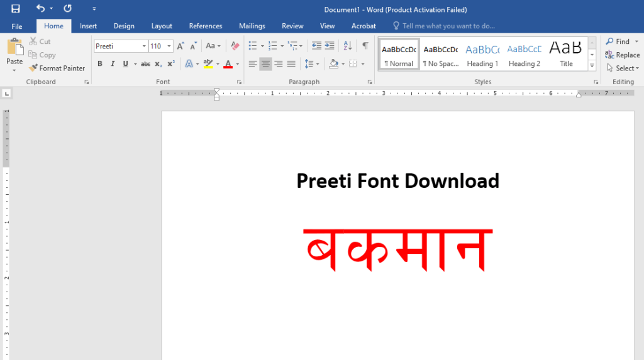Click the Copy button

pos(42,55)
